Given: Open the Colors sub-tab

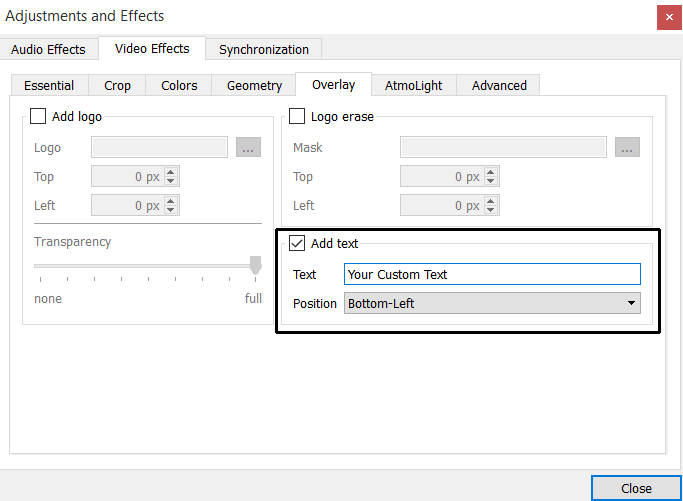Looking at the screenshot, I should 179,85.
